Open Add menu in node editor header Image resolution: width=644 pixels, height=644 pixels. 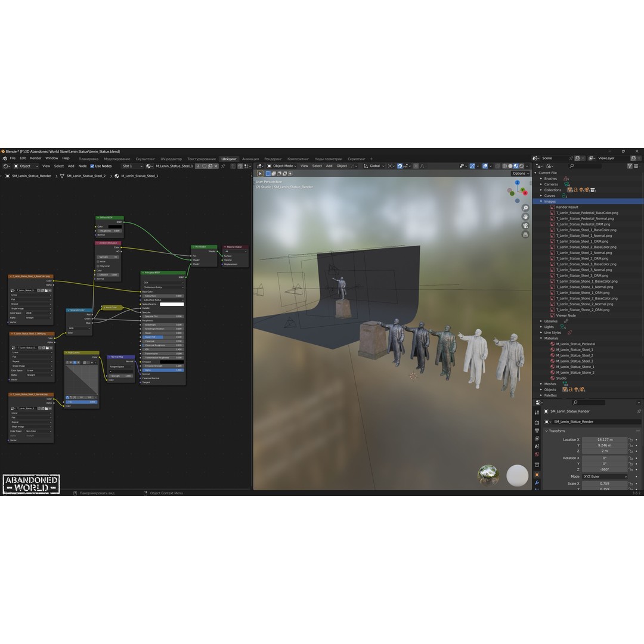(x=71, y=166)
